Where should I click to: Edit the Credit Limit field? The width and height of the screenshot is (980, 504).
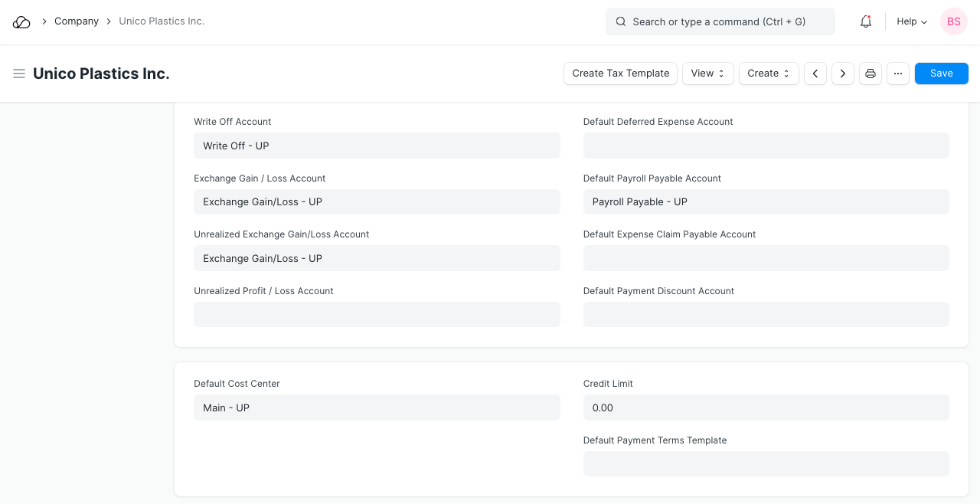pyautogui.click(x=766, y=407)
